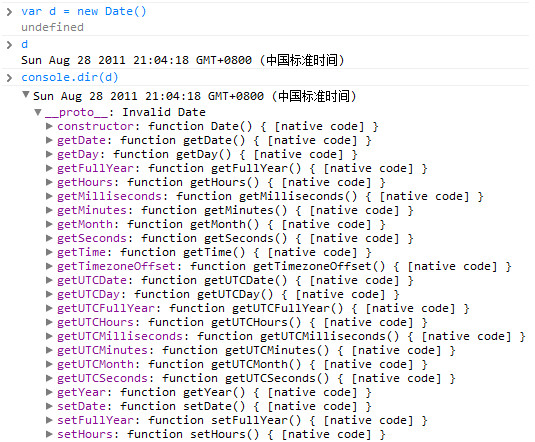Expand the getUTCDay function entry
This screenshot has height=442, width=535.
click(x=49, y=294)
